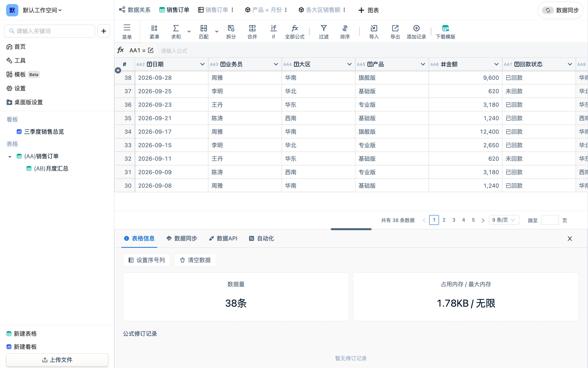Choose the 拆分 split tool

point(231,32)
